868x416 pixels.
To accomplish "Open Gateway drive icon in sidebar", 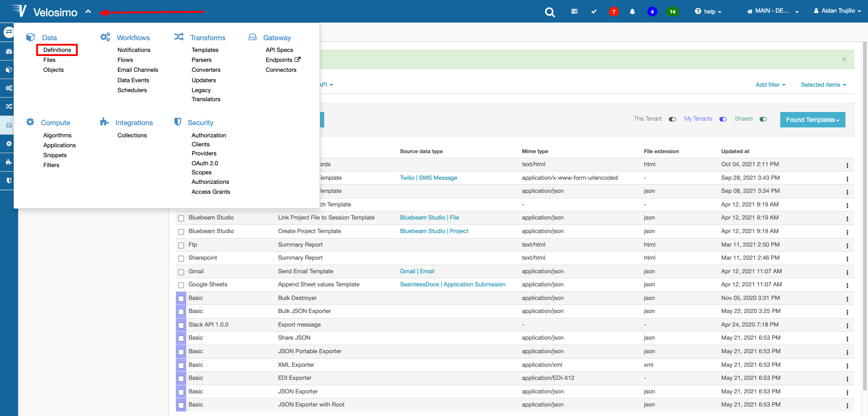I will click(x=9, y=125).
